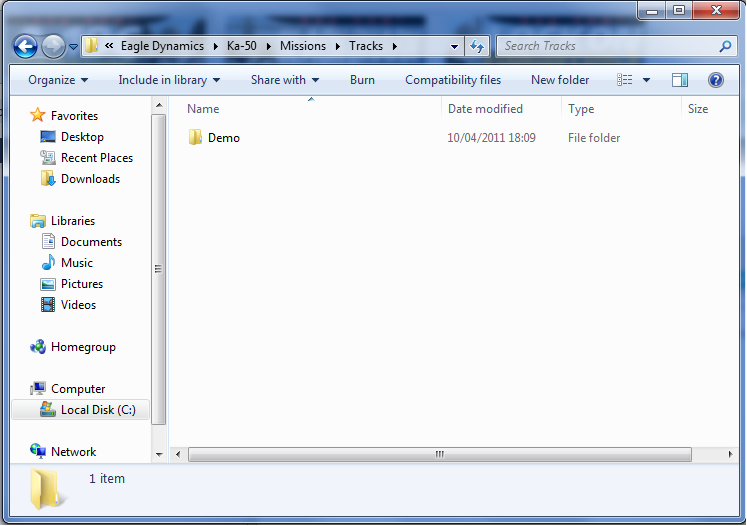
Task: Open Videos library
Action: tap(78, 305)
